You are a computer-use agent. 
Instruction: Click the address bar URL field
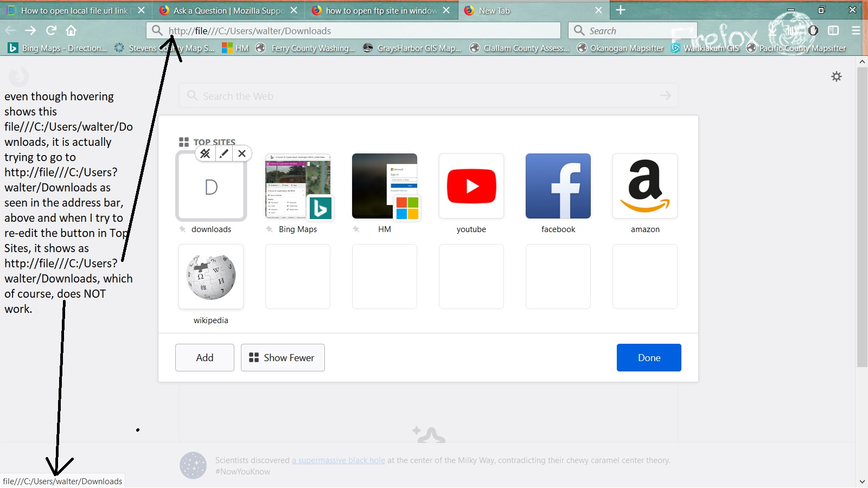(353, 30)
